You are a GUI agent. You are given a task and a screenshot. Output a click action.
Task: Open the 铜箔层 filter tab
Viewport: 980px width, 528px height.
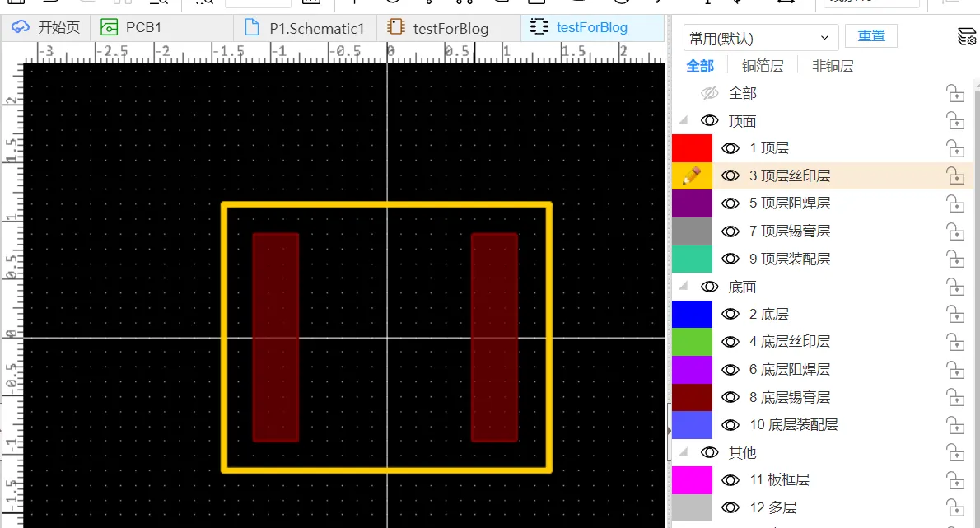coord(763,66)
